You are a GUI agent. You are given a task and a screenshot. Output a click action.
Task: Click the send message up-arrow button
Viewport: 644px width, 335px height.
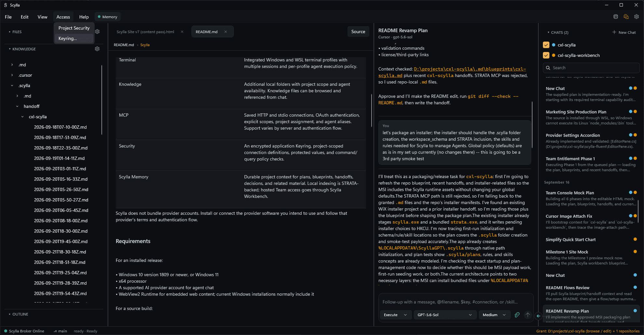point(528,315)
